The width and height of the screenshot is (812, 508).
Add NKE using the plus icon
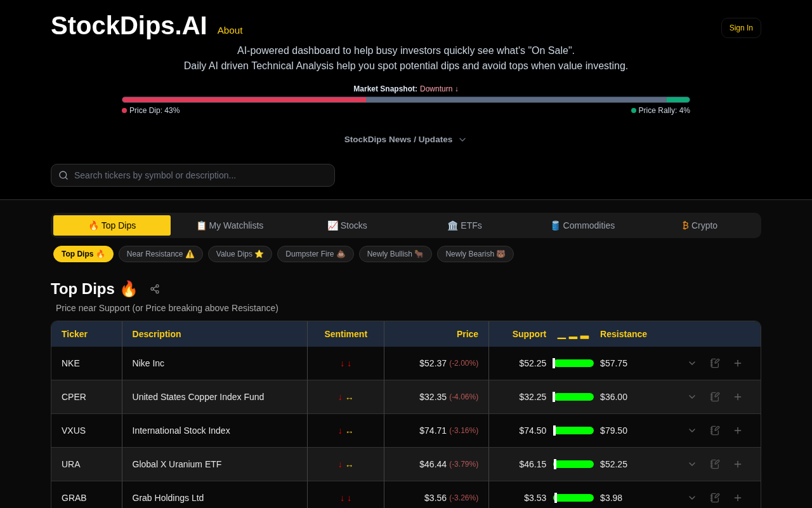tap(738, 363)
